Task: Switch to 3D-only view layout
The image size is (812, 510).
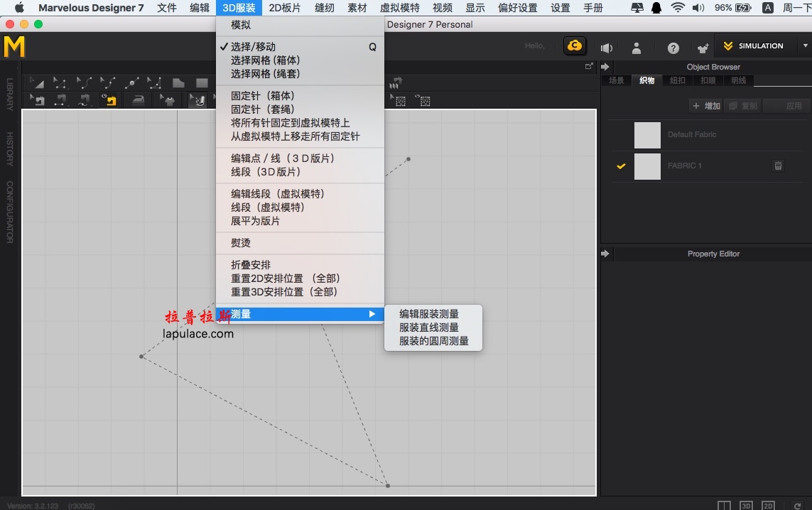Action: [x=746, y=506]
